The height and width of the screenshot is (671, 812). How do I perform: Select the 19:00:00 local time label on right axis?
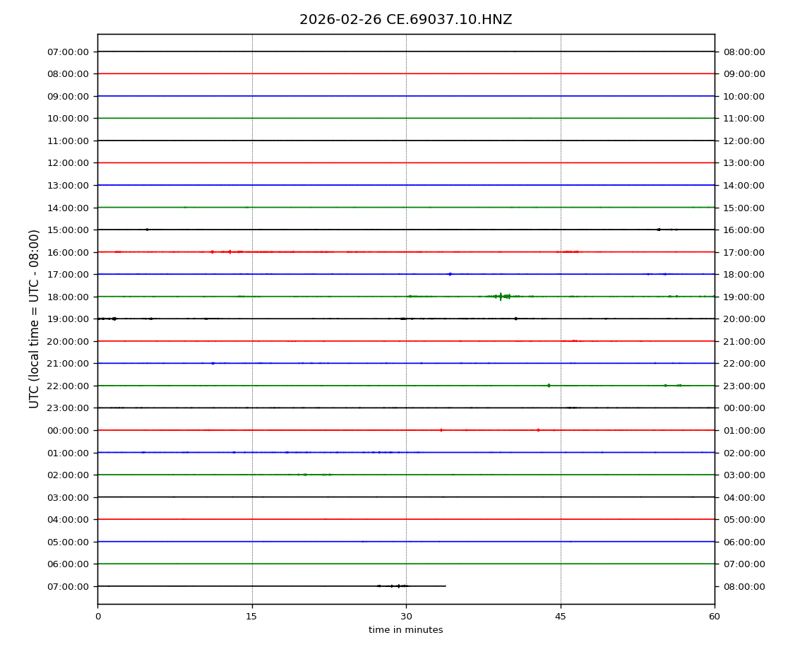coord(744,297)
